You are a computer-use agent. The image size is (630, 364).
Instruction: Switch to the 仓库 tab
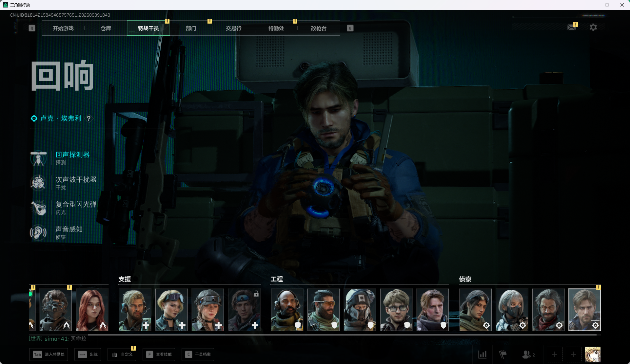[x=106, y=28]
